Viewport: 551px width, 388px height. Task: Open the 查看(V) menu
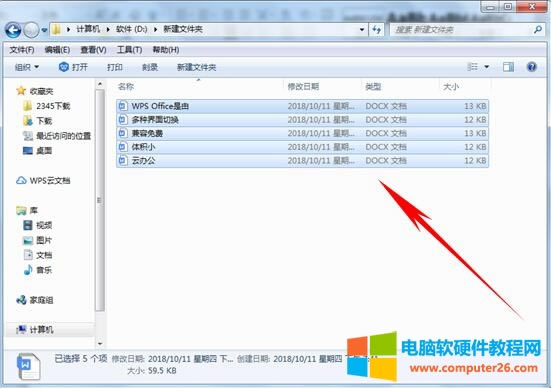[x=93, y=50]
